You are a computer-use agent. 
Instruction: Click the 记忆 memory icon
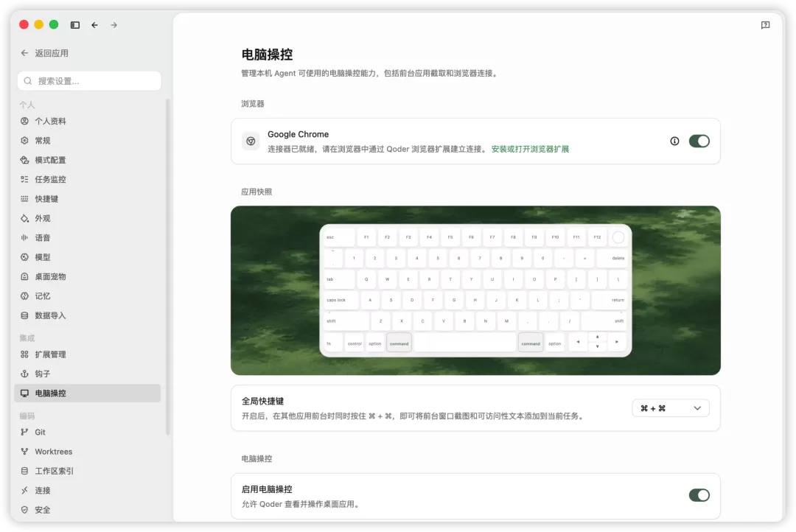pyautogui.click(x=24, y=296)
